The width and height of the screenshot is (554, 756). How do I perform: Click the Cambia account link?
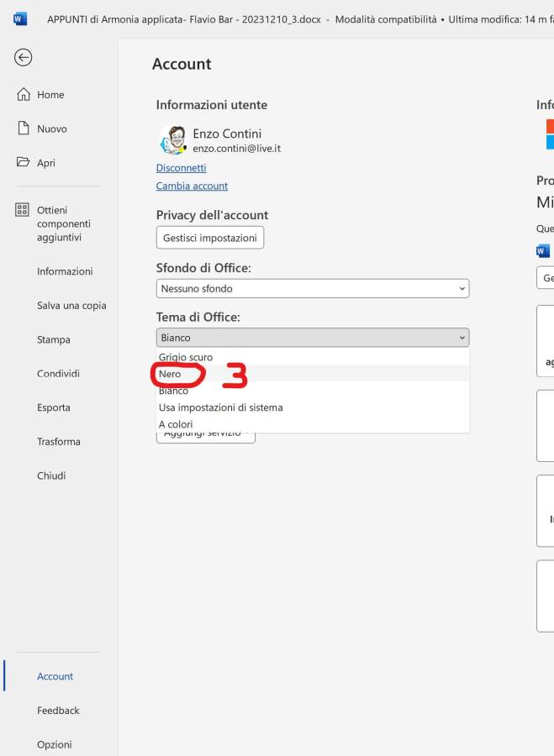click(x=192, y=186)
